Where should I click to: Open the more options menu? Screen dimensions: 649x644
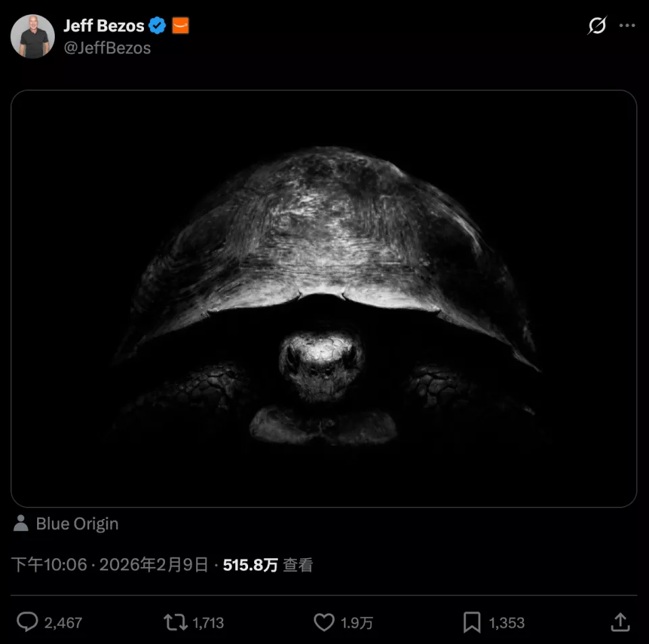pos(628,26)
